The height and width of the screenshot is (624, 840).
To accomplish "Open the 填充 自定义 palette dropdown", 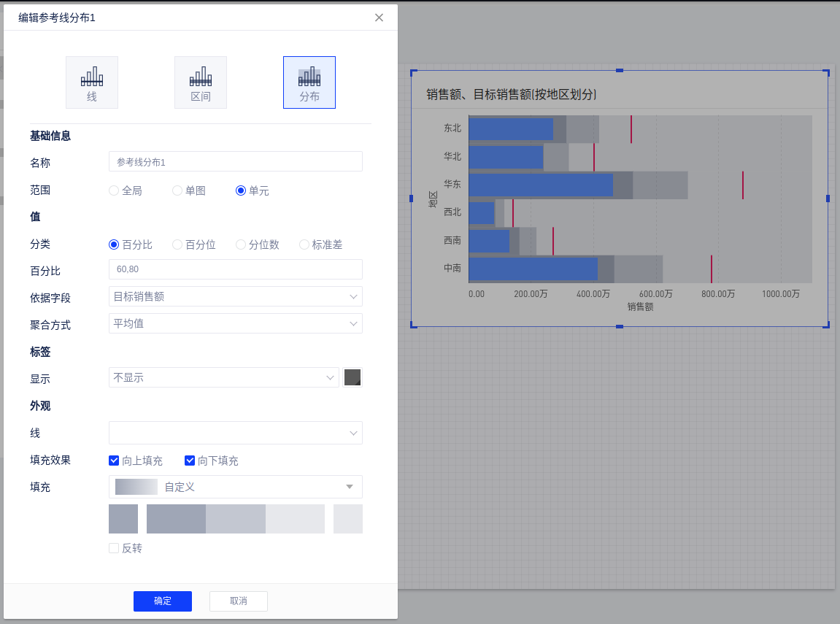I will tap(235, 487).
